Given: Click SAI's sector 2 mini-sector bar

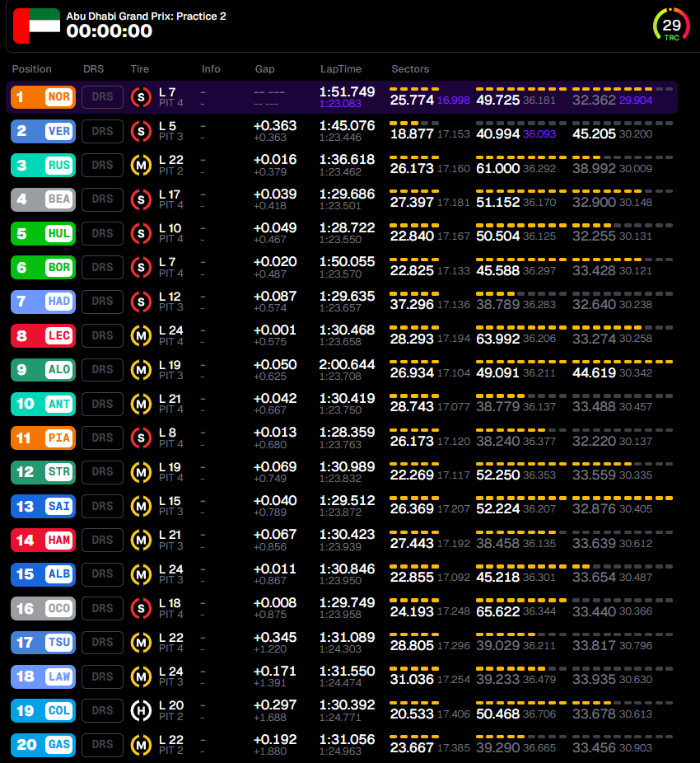Looking at the screenshot, I should (x=521, y=498).
